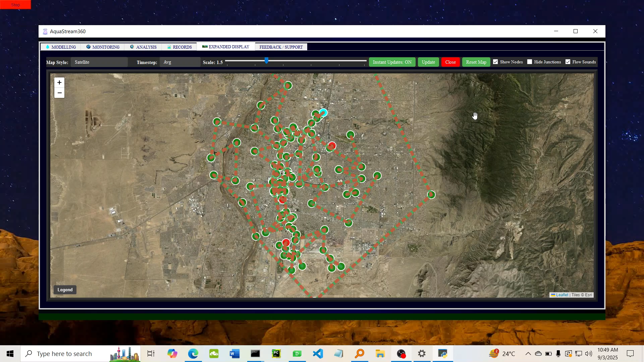Expand hidden icons with the tray chevron
Screen dimensions: 644x362
click(x=528, y=354)
